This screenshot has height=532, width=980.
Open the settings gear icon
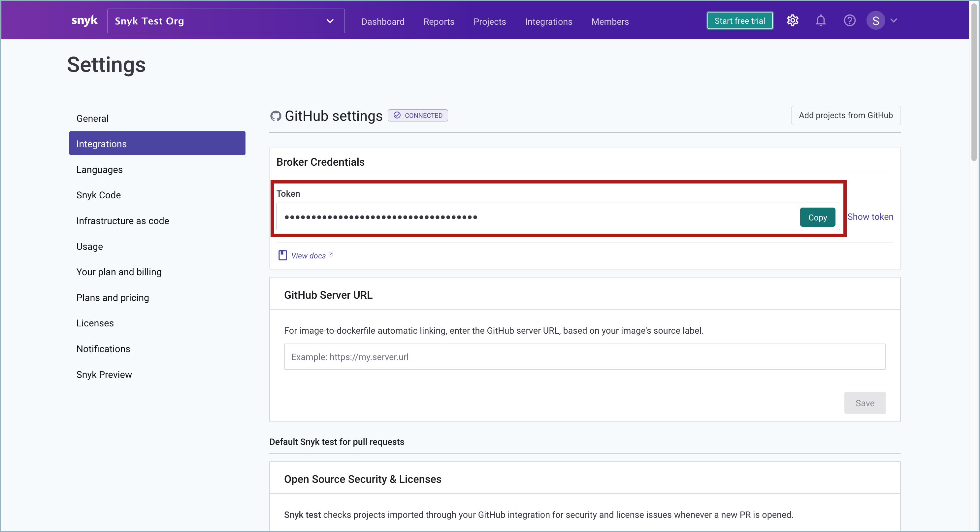click(x=792, y=20)
